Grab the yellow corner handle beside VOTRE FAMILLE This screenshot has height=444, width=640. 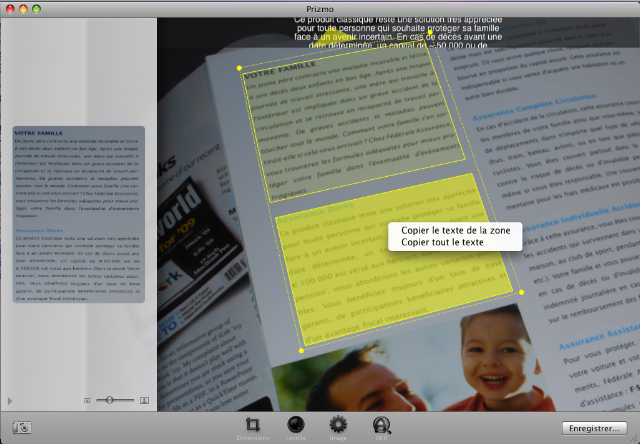click(239, 68)
